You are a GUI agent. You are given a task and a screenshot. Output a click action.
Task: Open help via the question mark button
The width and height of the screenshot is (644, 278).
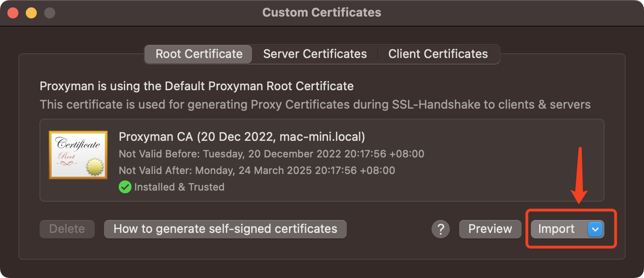(x=440, y=229)
